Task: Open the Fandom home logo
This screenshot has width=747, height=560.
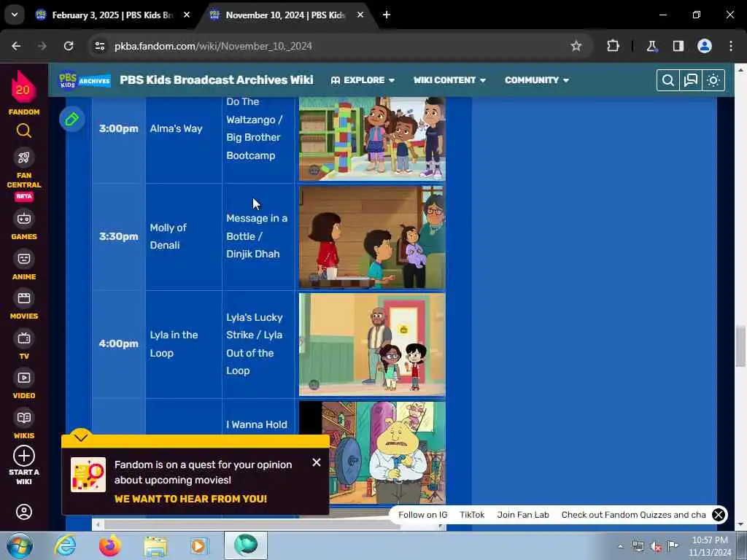Action: point(23,93)
